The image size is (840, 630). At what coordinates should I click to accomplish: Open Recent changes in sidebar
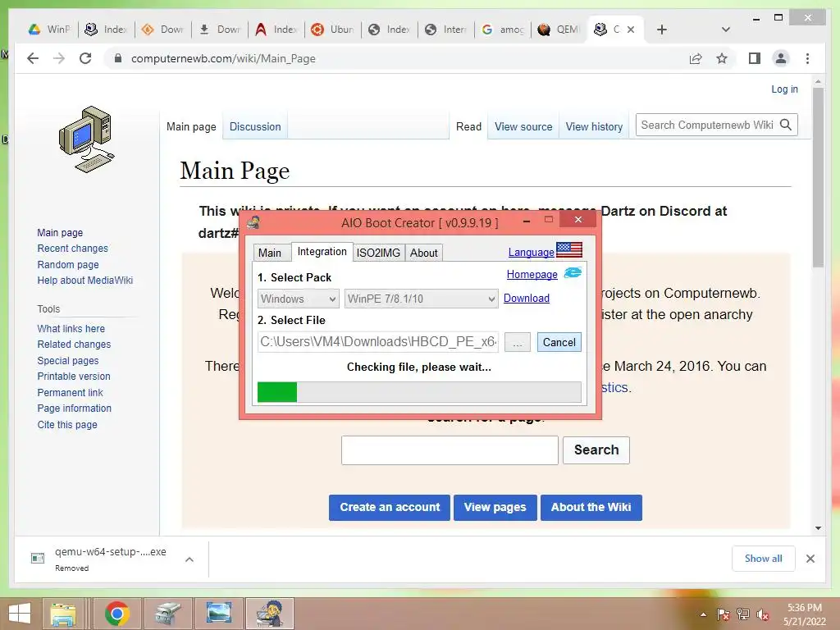click(72, 249)
